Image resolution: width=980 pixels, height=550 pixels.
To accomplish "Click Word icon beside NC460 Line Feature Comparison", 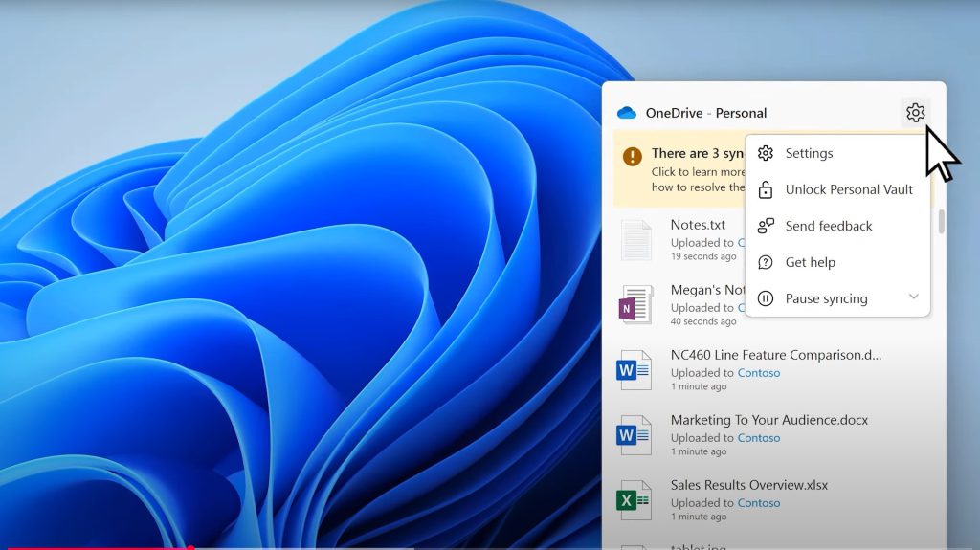I will point(634,369).
